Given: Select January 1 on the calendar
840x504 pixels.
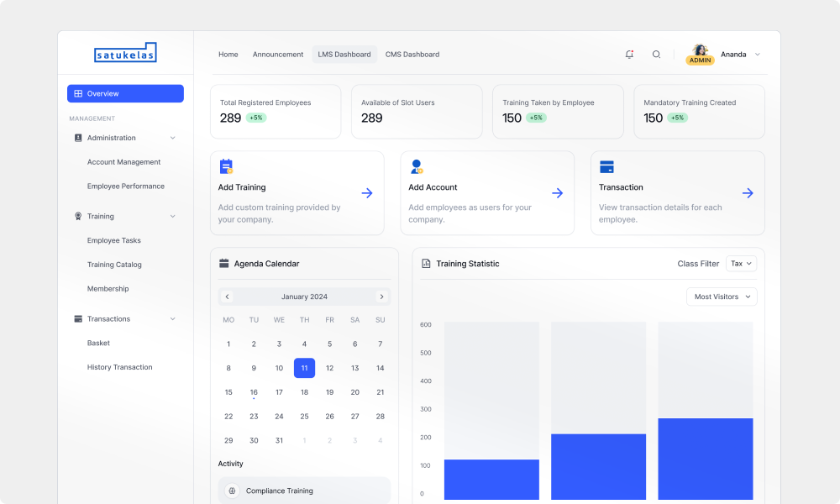Looking at the screenshot, I should [228, 344].
